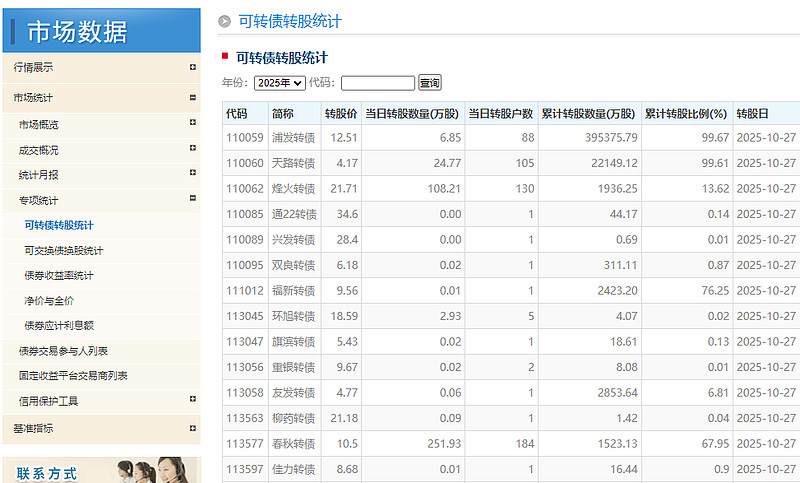Click the 行情展示 menu label
800x483 pixels.
pos(33,67)
